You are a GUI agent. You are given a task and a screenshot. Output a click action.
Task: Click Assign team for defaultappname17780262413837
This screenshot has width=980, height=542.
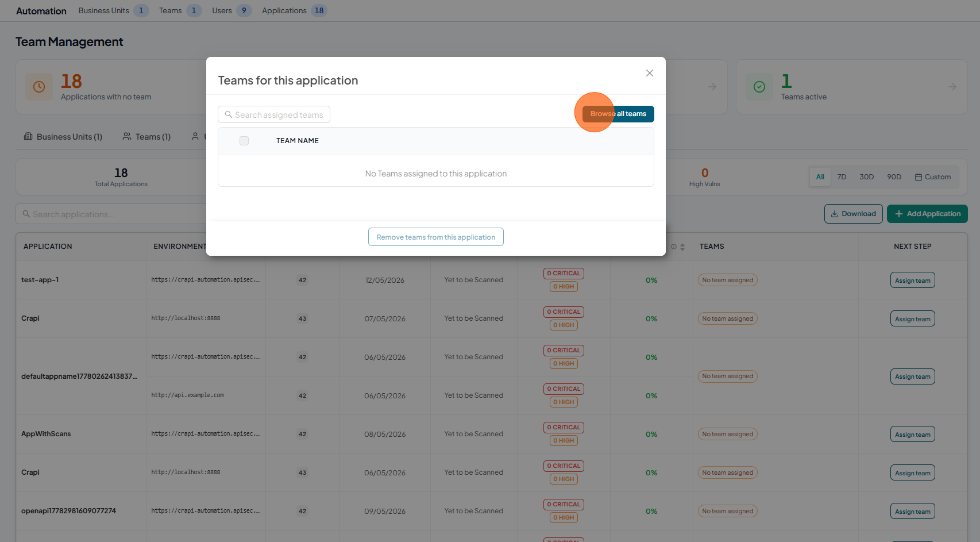click(x=913, y=376)
